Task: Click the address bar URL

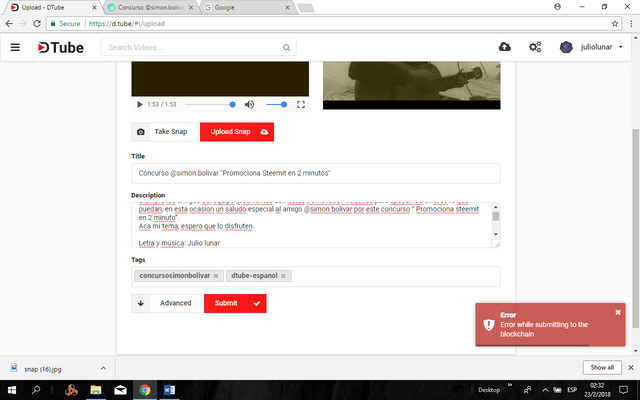Action: coord(127,24)
